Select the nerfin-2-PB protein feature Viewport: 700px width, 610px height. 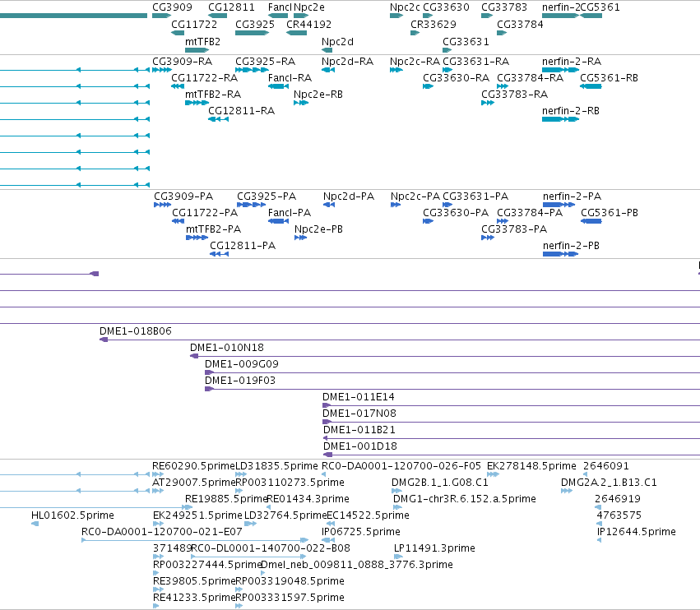pyautogui.click(x=561, y=254)
